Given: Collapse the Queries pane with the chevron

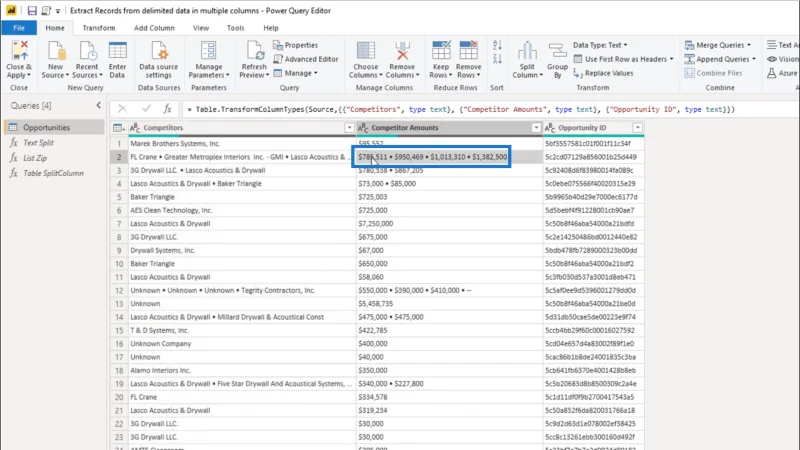Looking at the screenshot, I should (x=98, y=105).
